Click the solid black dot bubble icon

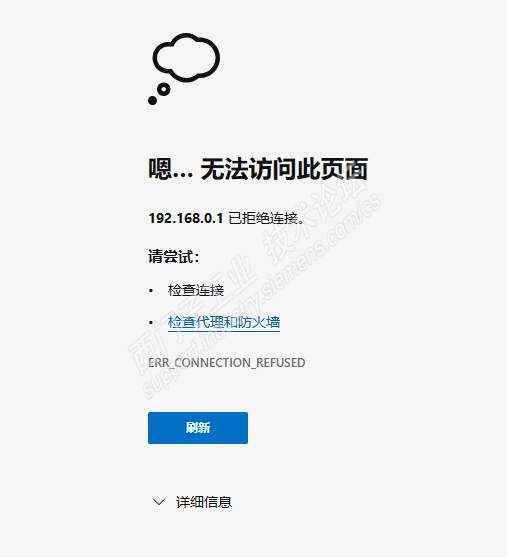(x=153, y=101)
